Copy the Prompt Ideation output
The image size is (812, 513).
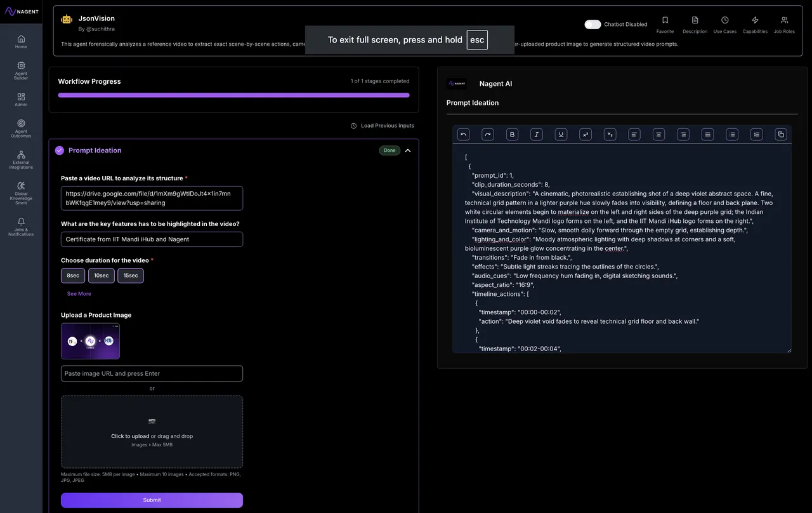point(781,134)
